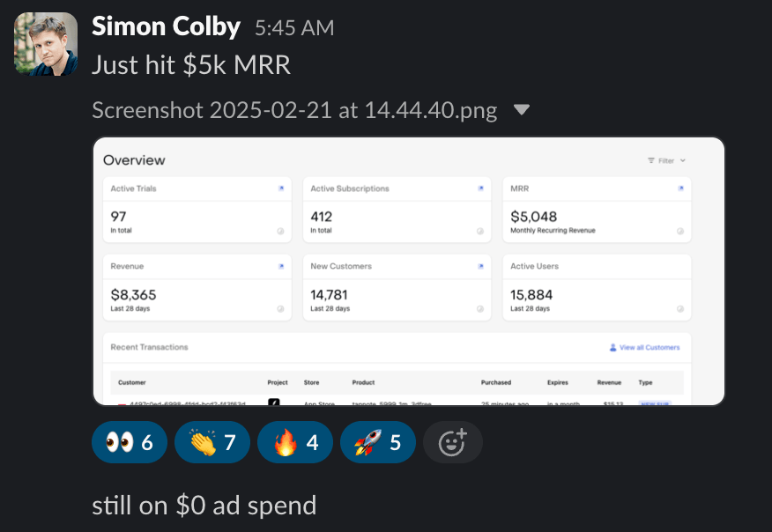Image resolution: width=772 pixels, height=532 pixels.
Task: Toggle the rocket emoji reaction
Action: [377, 442]
